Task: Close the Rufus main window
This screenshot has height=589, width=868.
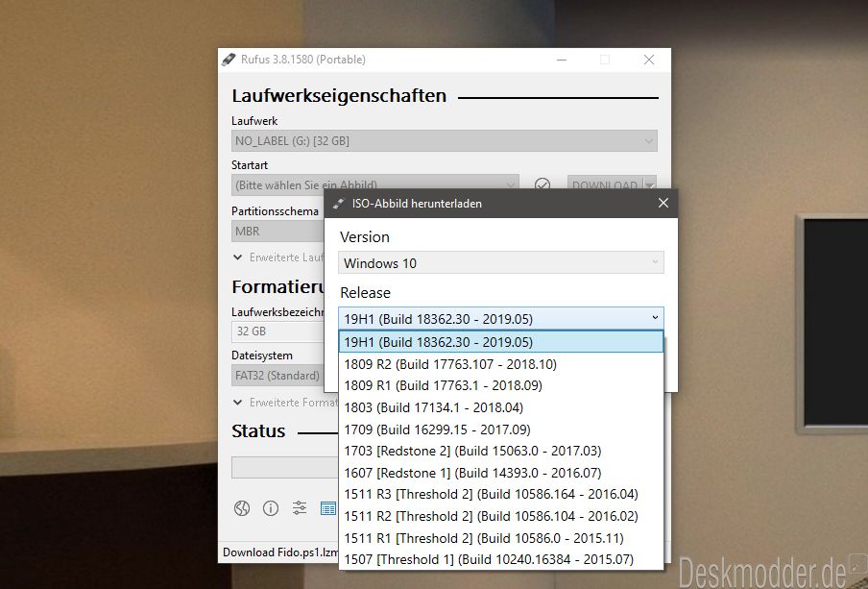Action: [649, 60]
